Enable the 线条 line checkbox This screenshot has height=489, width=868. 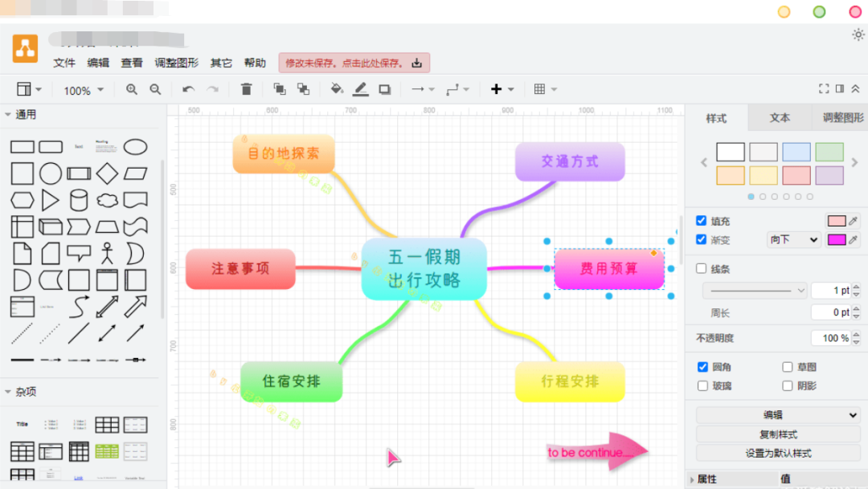(x=702, y=268)
